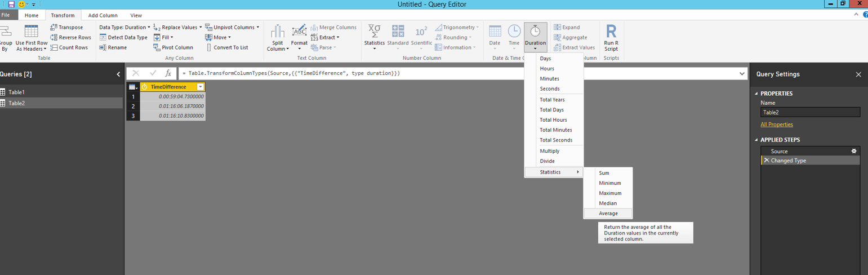
Task: Open TimeDifference column filter dropdown
Action: pos(200,87)
